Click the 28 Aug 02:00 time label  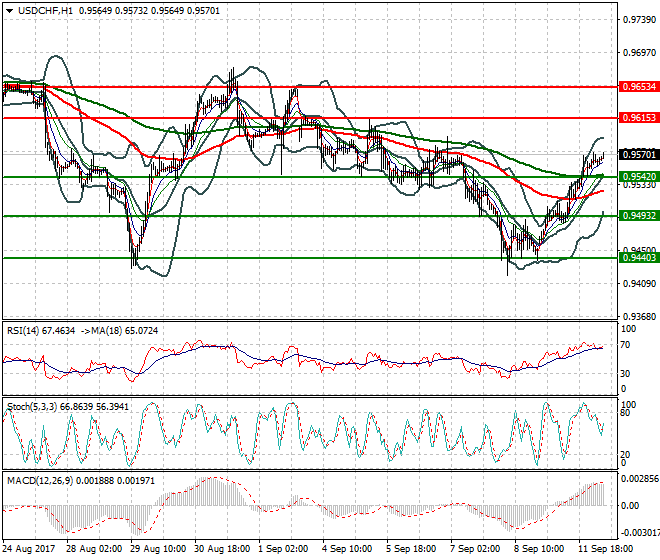tap(94, 549)
